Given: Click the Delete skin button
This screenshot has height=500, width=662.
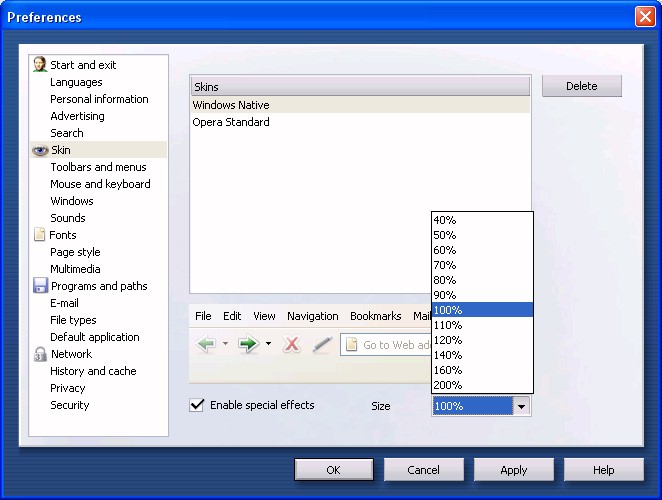Looking at the screenshot, I should point(581,86).
